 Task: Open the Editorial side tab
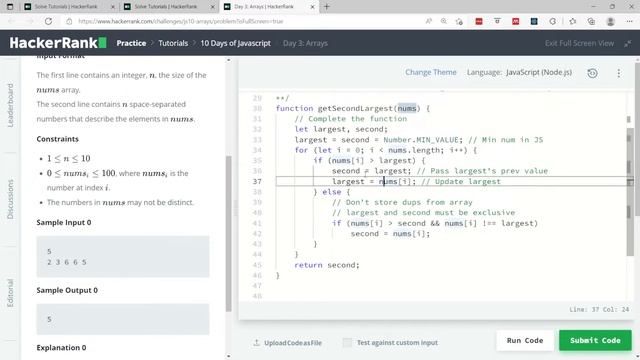pyautogui.click(x=10, y=293)
